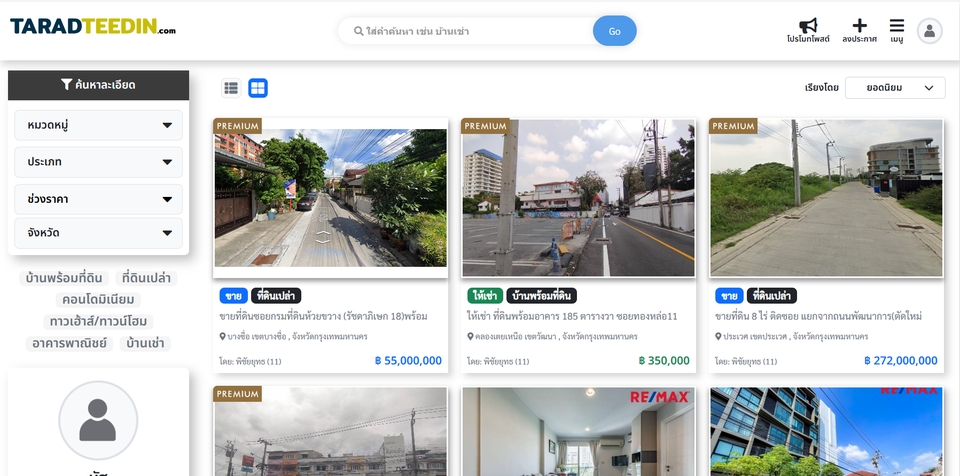The image size is (960, 476).
Task: Switch to grid view layout
Action: pos(258,88)
